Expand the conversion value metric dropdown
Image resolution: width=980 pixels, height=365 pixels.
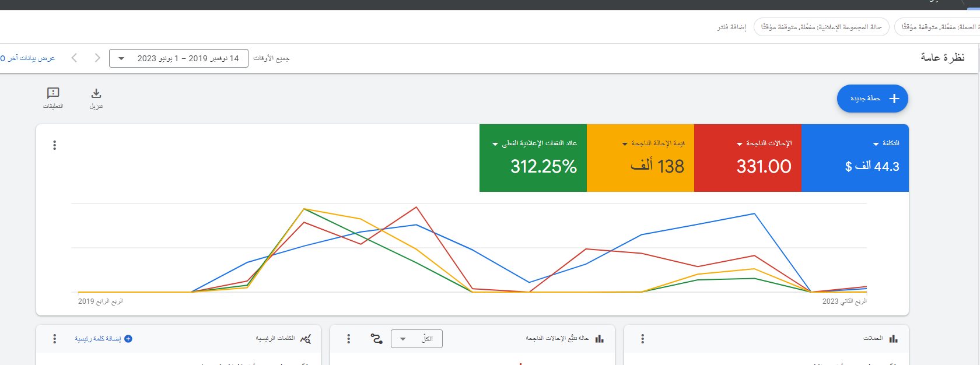click(x=625, y=144)
